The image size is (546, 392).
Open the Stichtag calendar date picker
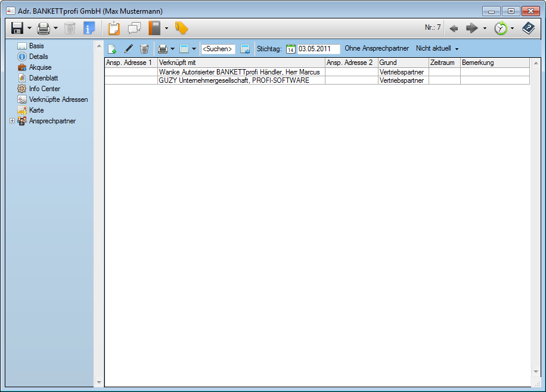(290, 49)
